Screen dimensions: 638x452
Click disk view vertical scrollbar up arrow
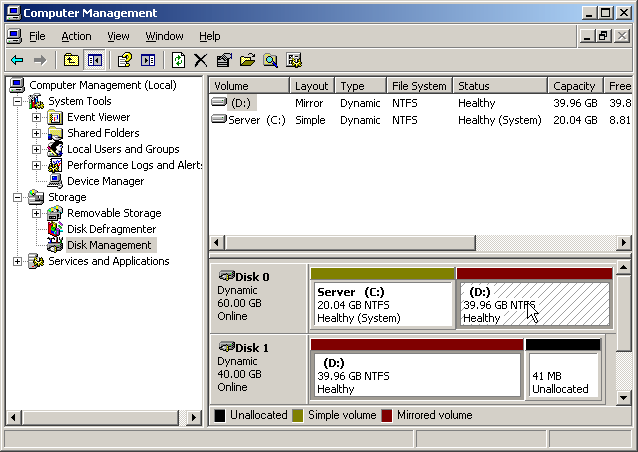point(623,268)
